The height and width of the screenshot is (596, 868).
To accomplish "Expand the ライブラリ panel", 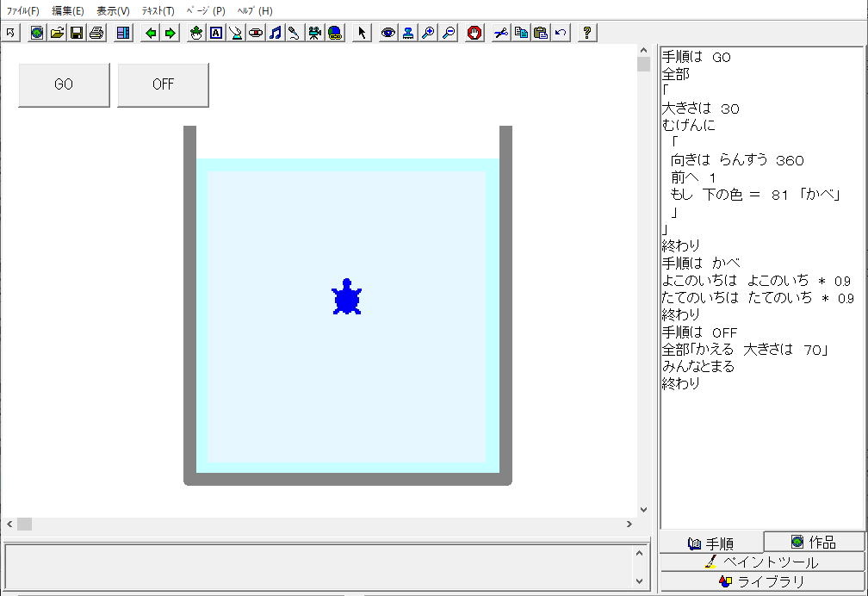I will coord(762,581).
